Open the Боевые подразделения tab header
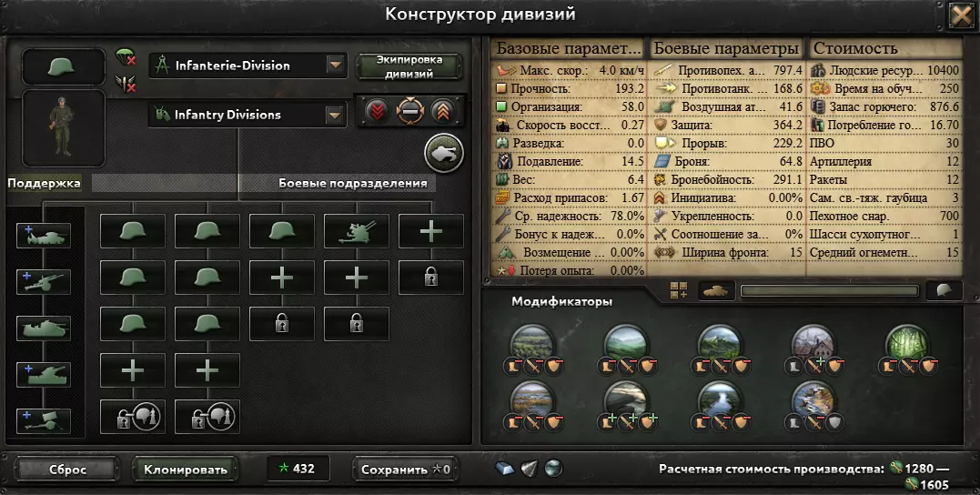This screenshot has width=980, height=495. pyautogui.click(x=352, y=183)
